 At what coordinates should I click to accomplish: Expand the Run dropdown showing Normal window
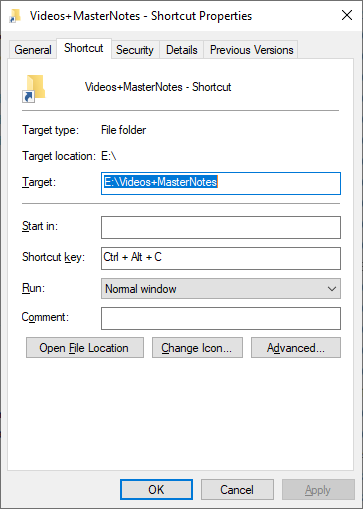pyautogui.click(x=221, y=289)
